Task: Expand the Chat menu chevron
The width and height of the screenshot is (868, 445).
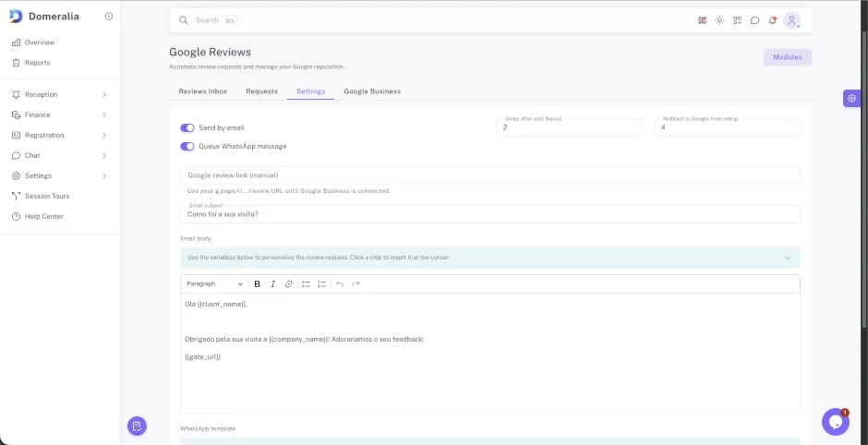Action: 104,155
